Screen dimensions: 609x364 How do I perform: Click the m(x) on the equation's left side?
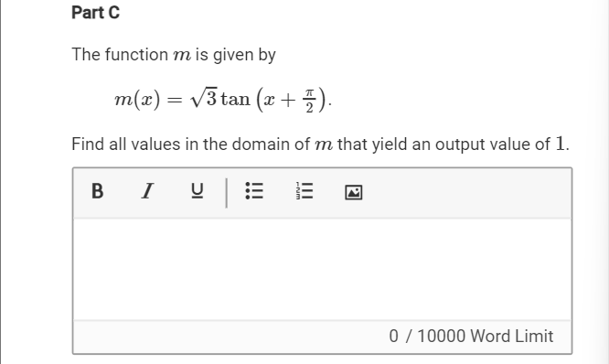pos(137,100)
